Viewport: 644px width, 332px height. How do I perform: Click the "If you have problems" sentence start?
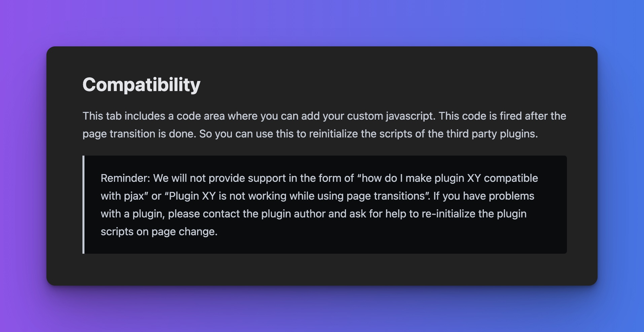pos(484,196)
